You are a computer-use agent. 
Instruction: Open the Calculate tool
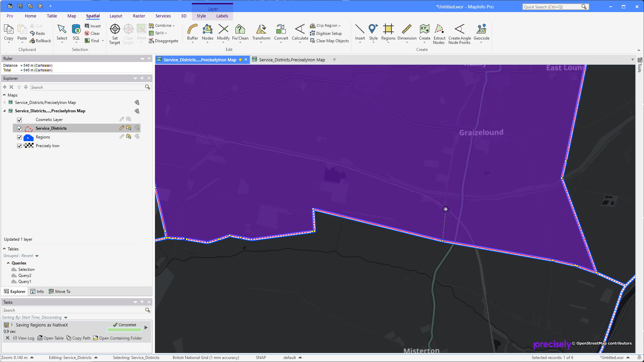point(300,33)
